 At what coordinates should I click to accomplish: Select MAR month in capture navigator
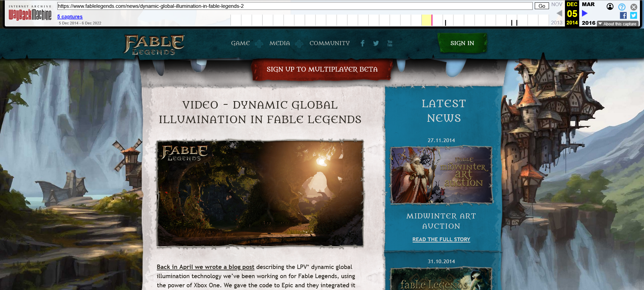click(x=588, y=4)
